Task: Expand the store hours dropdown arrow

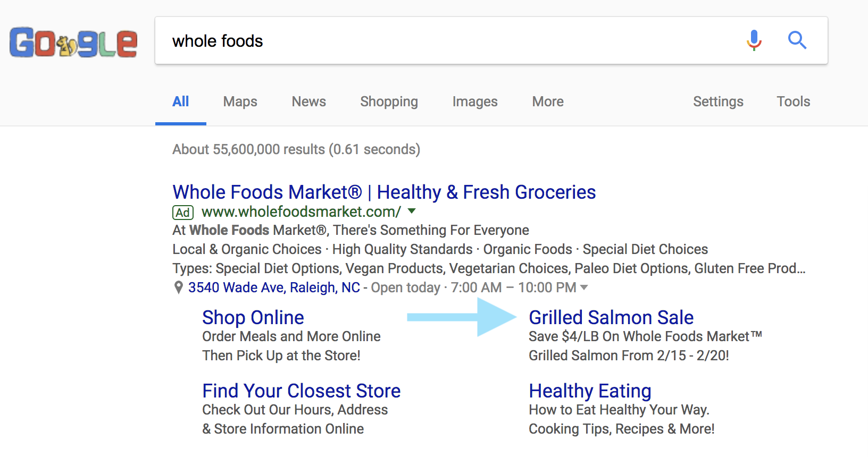Action: [584, 287]
